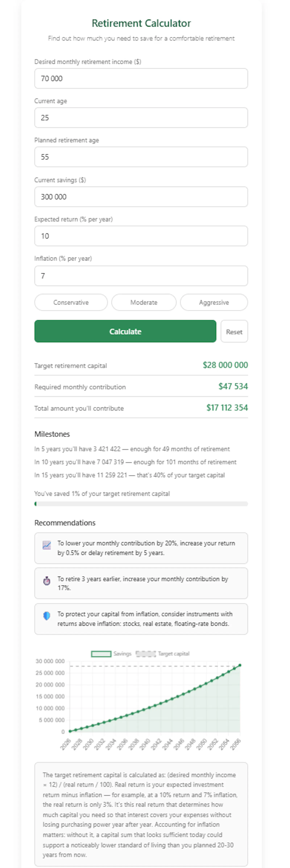Click the saved-progress bar under Milestones
Image resolution: width=290 pixels, height=868 pixels.
click(x=141, y=504)
